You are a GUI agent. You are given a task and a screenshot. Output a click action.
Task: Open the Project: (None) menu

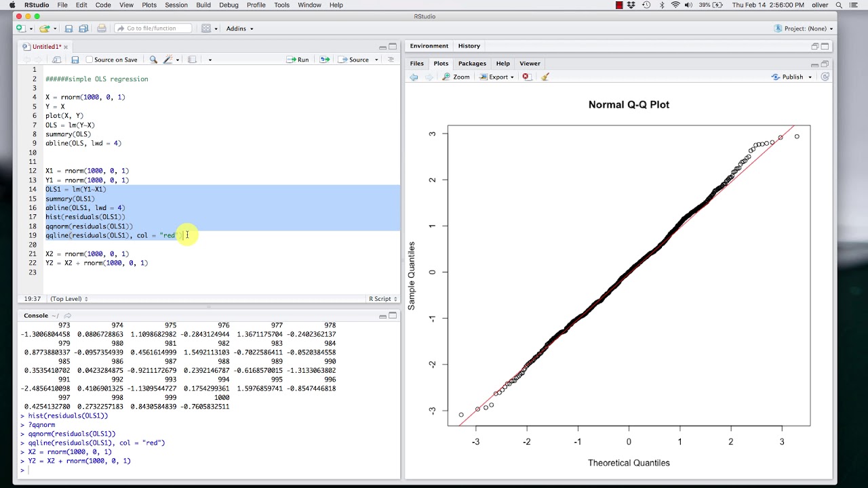(x=804, y=28)
